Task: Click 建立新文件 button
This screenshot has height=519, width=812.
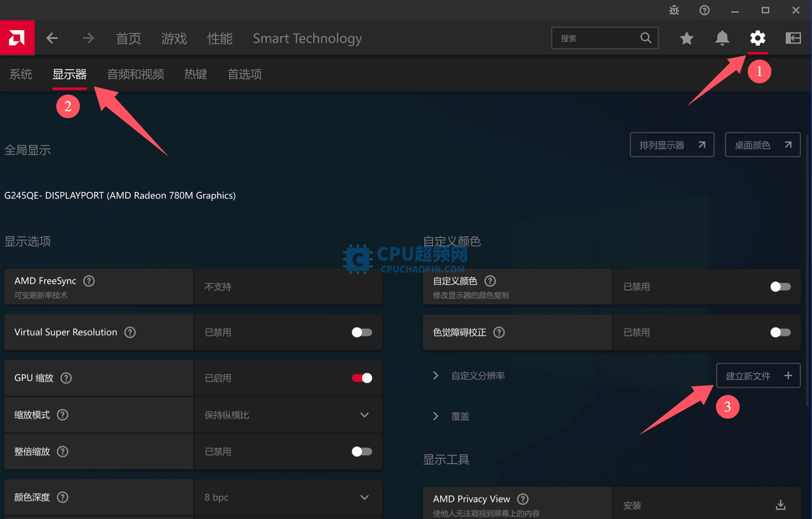Action: tap(758, 376)
